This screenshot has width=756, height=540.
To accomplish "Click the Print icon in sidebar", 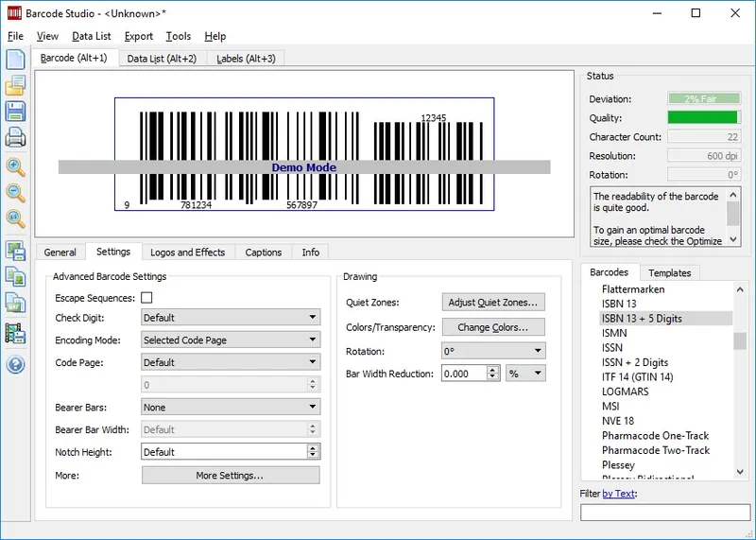I will 15,138.
